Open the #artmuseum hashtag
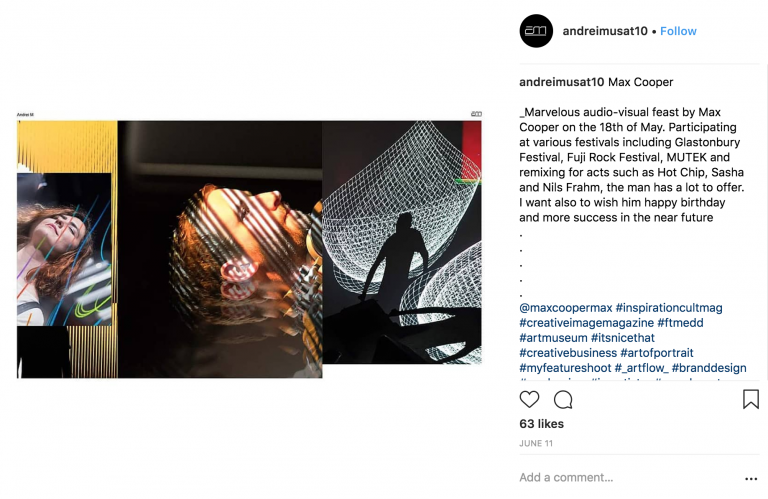 [553, 337]
